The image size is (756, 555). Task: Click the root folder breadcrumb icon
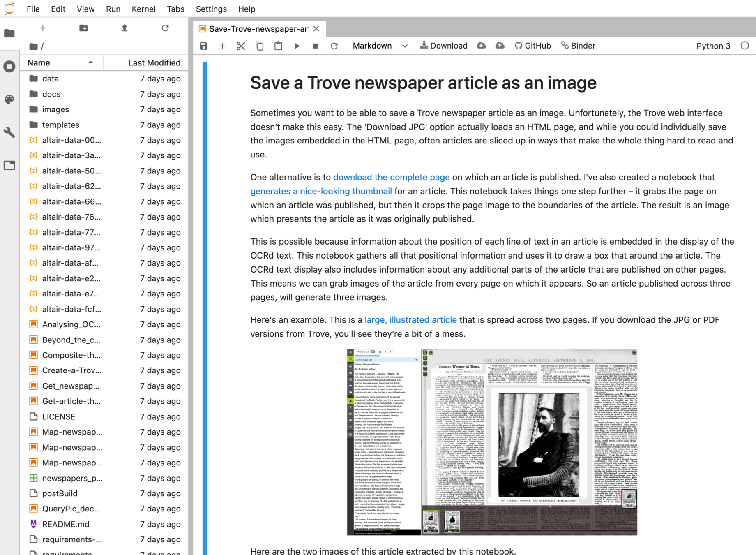34,46
